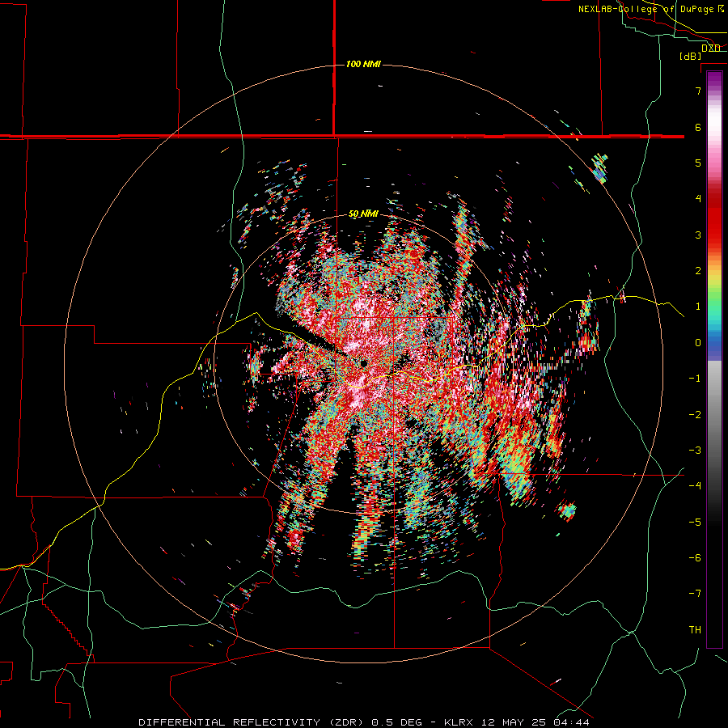Click the '5' value on the dB scale
Viewport: 728px width, 728px height.
[x=698, y=163]
